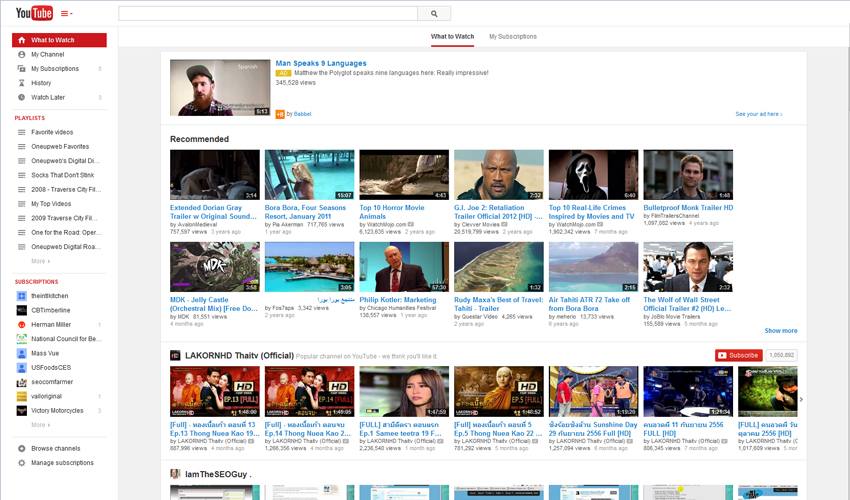This screenshot has height=500, width=850.
Task: Open Ep.1 Samee teetra video thumbnail
Action: coord(404,392)
